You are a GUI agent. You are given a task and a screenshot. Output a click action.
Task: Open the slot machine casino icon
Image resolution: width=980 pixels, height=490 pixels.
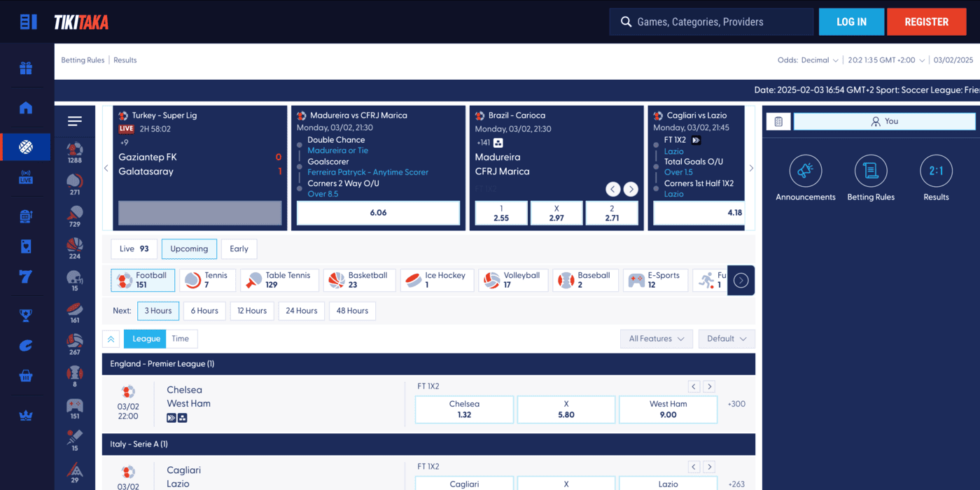[26, 217]
